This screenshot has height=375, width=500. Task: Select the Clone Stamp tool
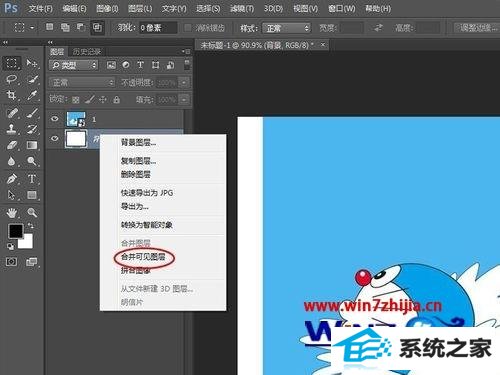(12, 129)
